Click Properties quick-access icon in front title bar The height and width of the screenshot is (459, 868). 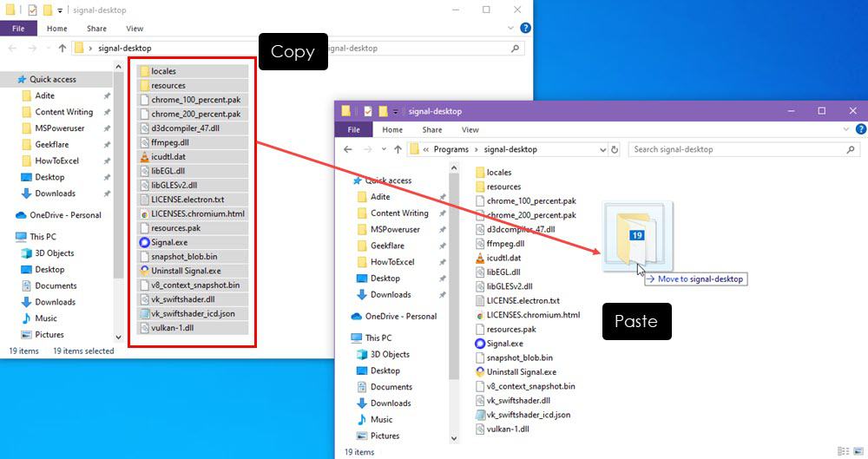[x=367, y=111]
